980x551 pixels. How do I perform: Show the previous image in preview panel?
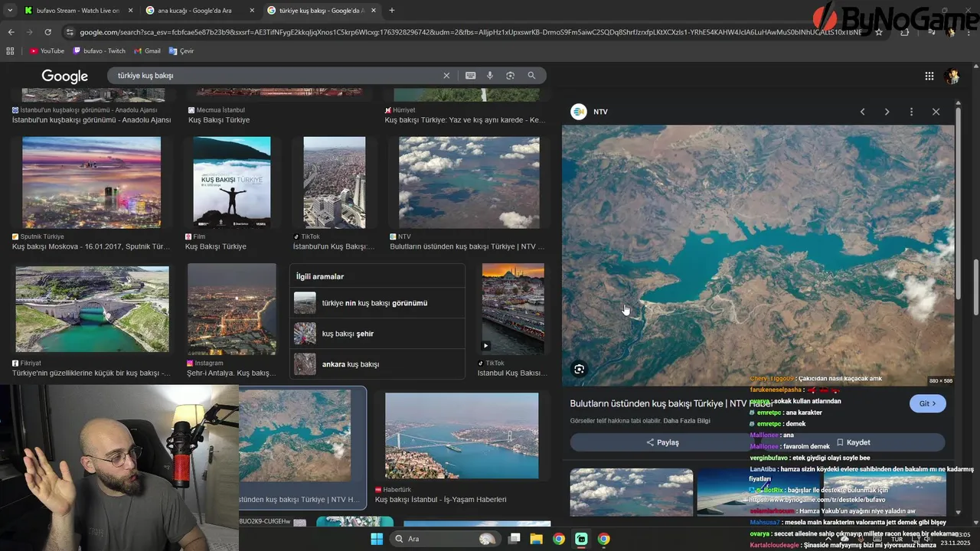click(x=862, y=112)
